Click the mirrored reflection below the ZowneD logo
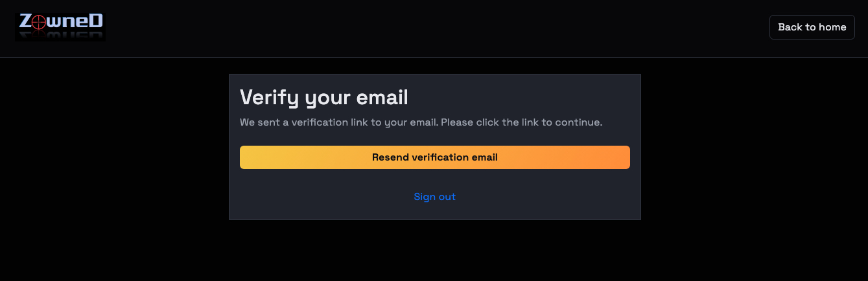The width and height of the screenshot is (868, 281). click(60, 36)
